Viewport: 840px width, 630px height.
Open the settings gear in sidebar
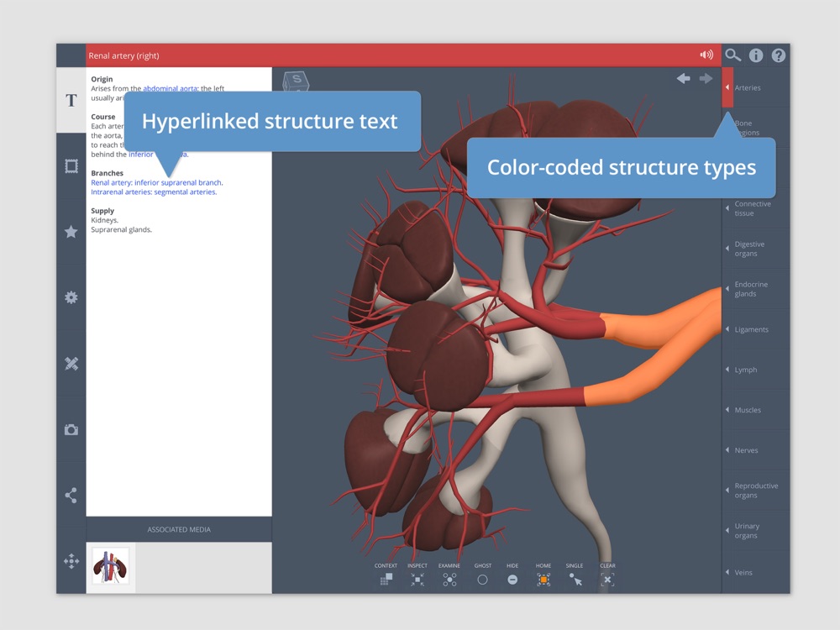(x=71, y=297)
